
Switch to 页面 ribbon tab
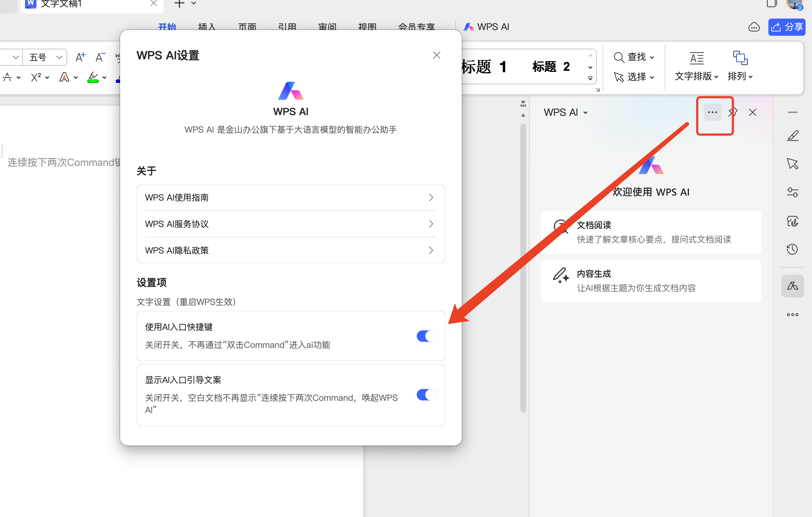(247, 27)
